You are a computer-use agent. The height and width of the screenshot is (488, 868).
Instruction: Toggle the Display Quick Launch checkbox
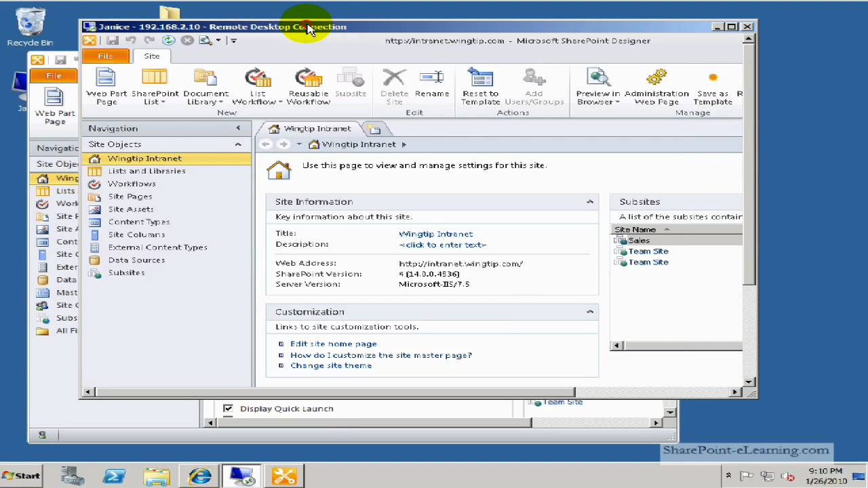[x=228, y=408]
